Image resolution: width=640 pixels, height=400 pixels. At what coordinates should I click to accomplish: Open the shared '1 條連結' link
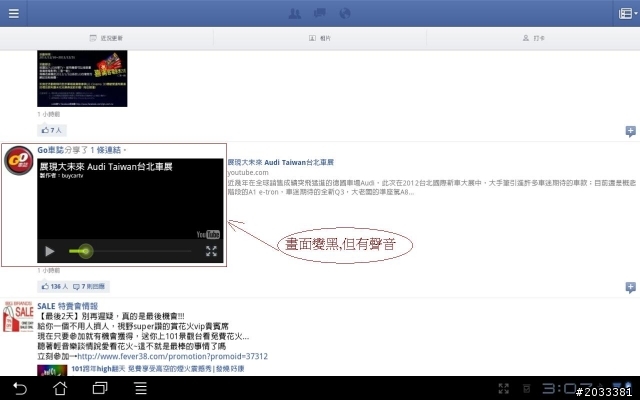click(106, 150)
